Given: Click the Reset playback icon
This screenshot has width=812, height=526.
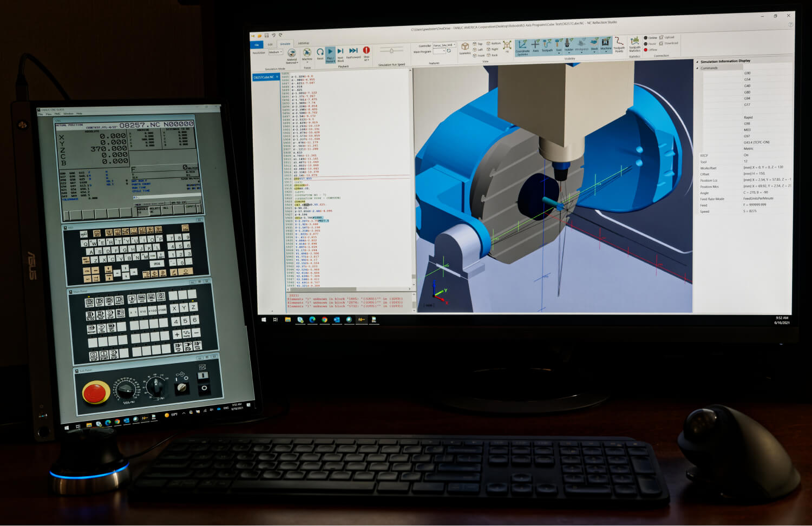Looking at the screenshot, I should click(x=320, y=51).
